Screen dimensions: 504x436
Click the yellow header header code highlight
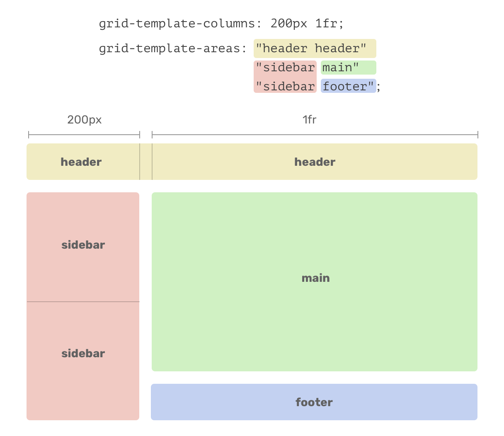click(x=315, y=48)
